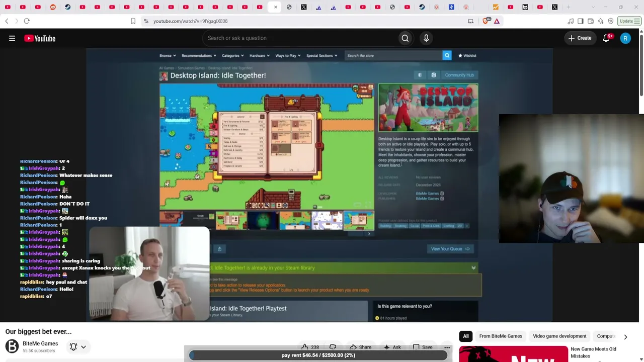The height and width of the screenshot is (362, 644).
Task: Open the Leo AI star icon
Action: click(601, 21)
